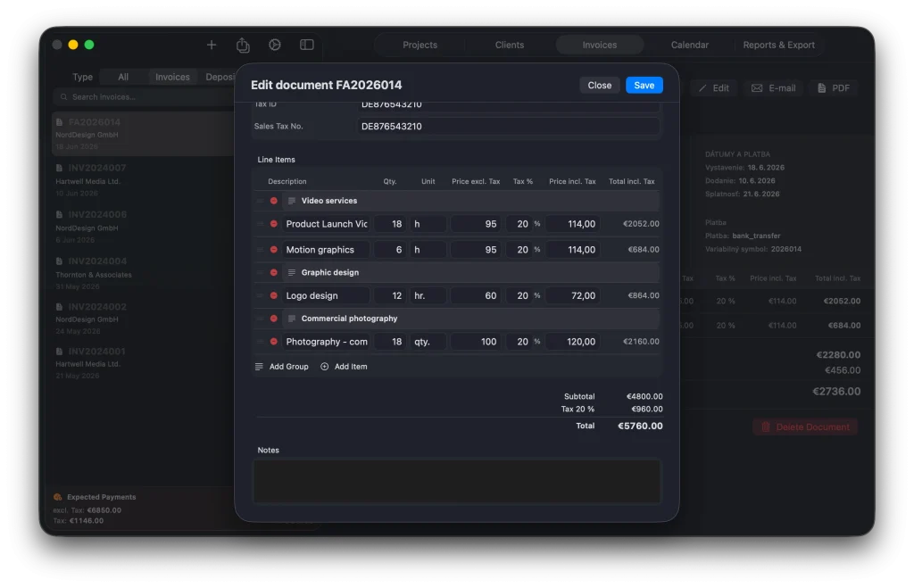Image resolution: width=914 pixels, height=588 pixels.
Task: Edit price excl. tax for the Photography item
Action: tap(477, 342)
